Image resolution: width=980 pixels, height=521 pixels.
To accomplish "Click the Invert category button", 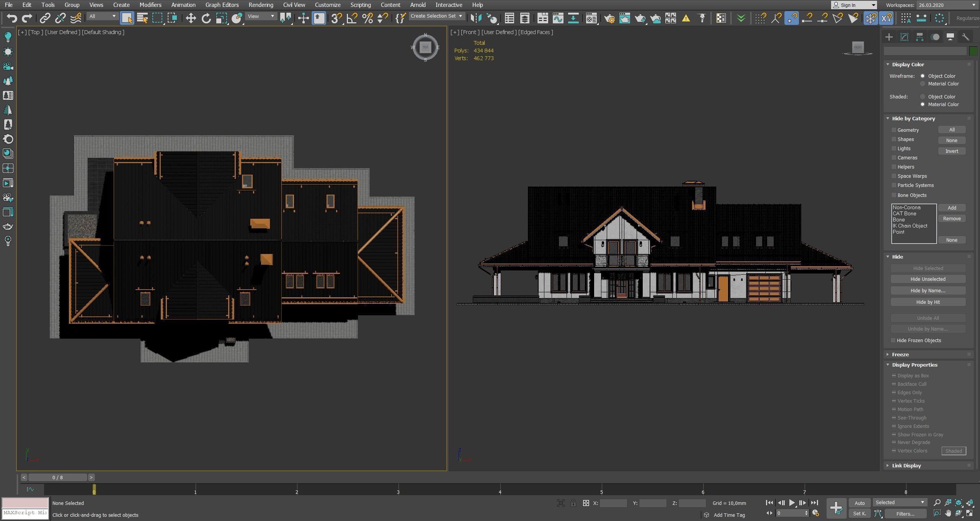I will click(952, 151).
